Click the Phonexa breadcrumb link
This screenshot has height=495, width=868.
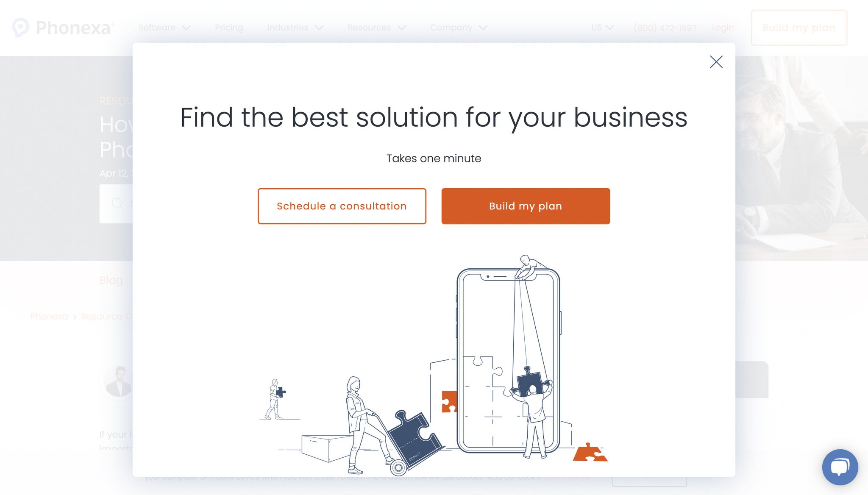[49, 316]
